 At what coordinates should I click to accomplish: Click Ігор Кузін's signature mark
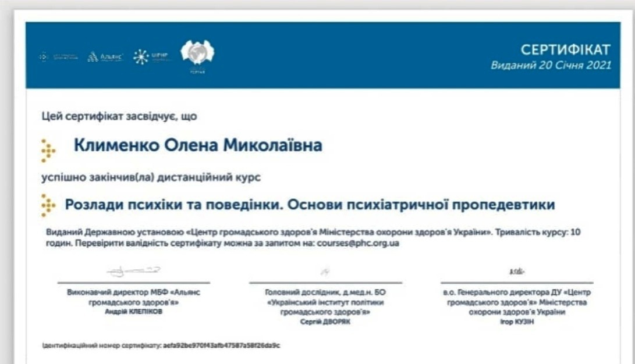(x=516, y=272)
